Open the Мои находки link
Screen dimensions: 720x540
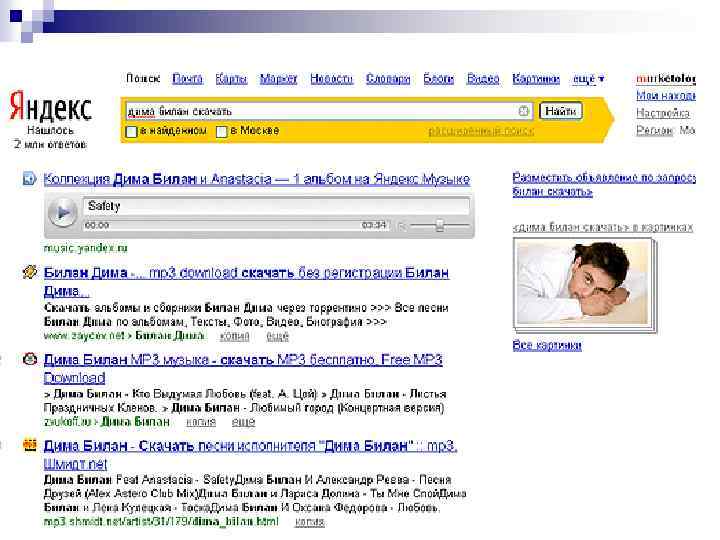click(665, 96)
